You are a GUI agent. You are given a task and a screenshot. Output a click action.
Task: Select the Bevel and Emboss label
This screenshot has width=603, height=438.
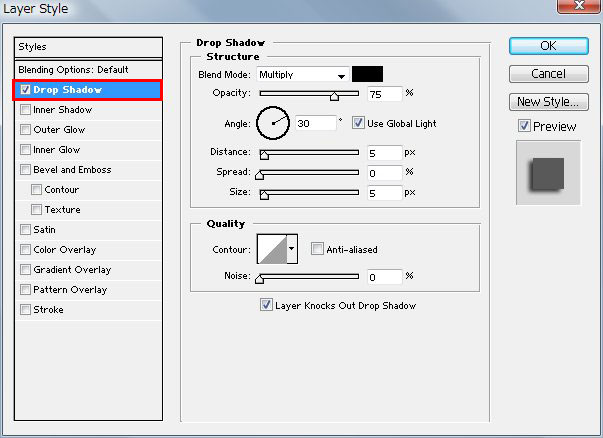click(72, 170)
